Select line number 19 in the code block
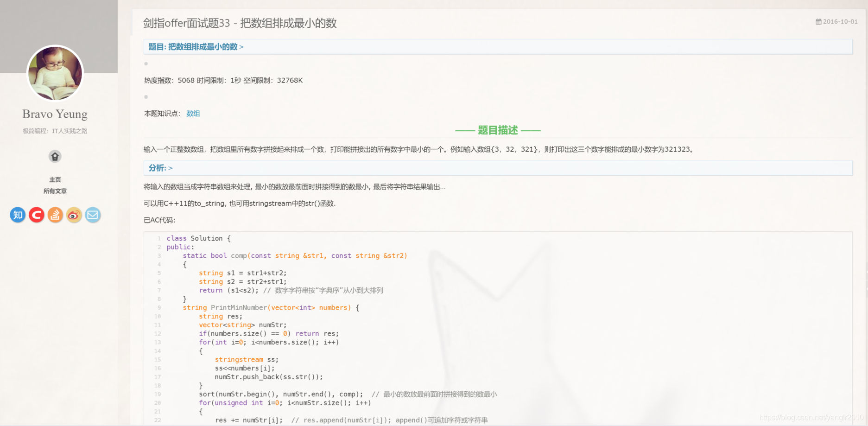 158,394
